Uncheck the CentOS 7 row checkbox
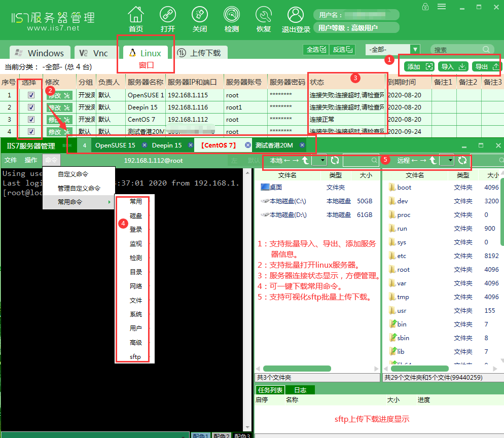 pos(30,119)
